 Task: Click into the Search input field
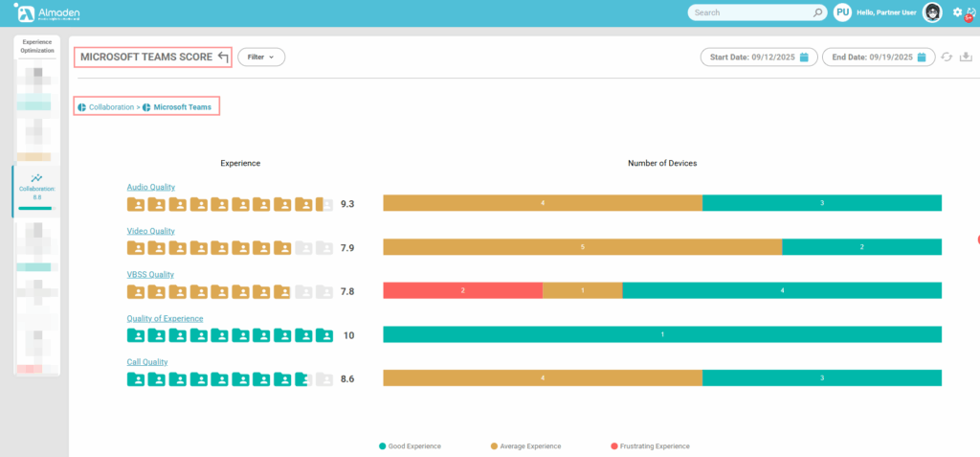(x=749, y=13)
